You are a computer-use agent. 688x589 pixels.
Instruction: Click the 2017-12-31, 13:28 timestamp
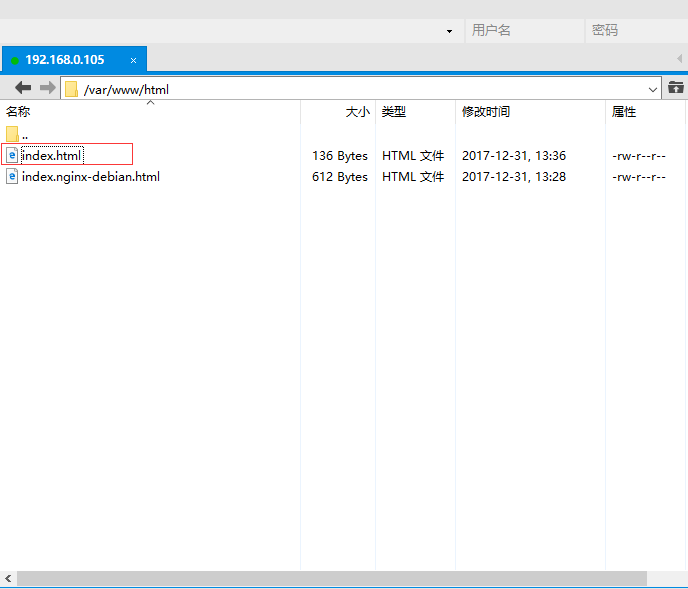click(x=514, y=176)
